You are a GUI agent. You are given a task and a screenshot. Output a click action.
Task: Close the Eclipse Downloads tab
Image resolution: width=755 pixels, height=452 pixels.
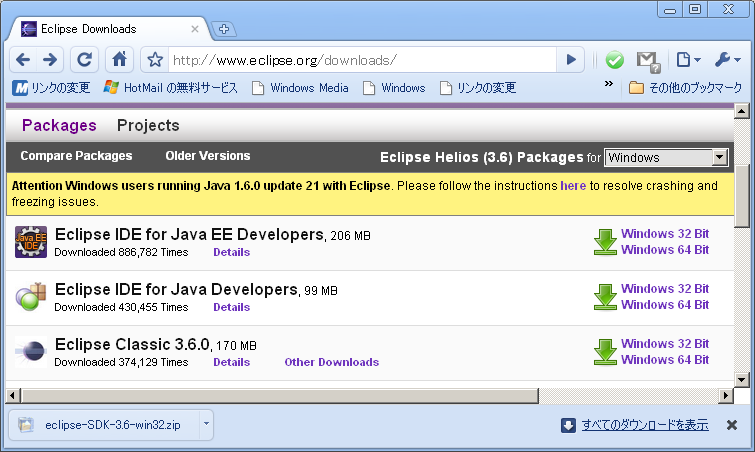coord(195,29)
